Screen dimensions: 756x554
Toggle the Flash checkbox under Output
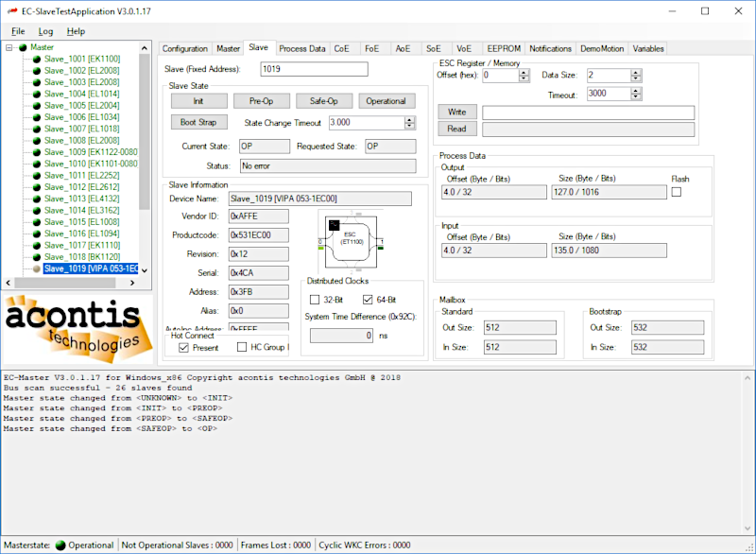point(677,193)
